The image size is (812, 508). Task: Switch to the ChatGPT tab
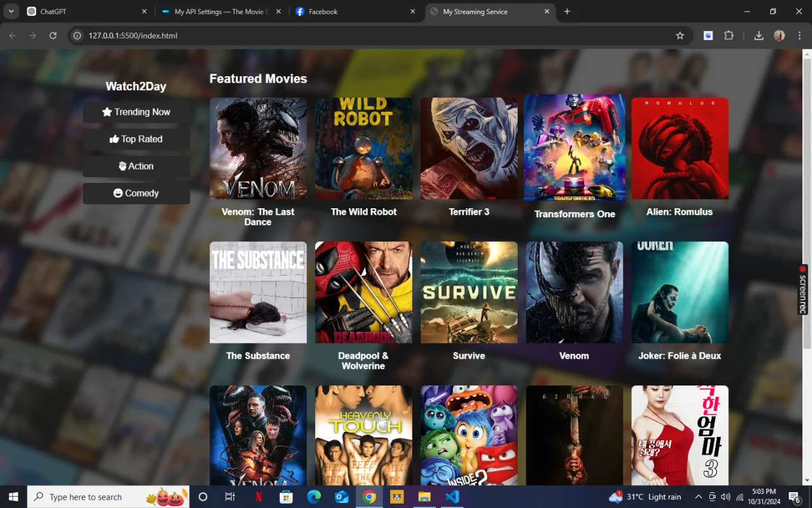tap(88, 12)
